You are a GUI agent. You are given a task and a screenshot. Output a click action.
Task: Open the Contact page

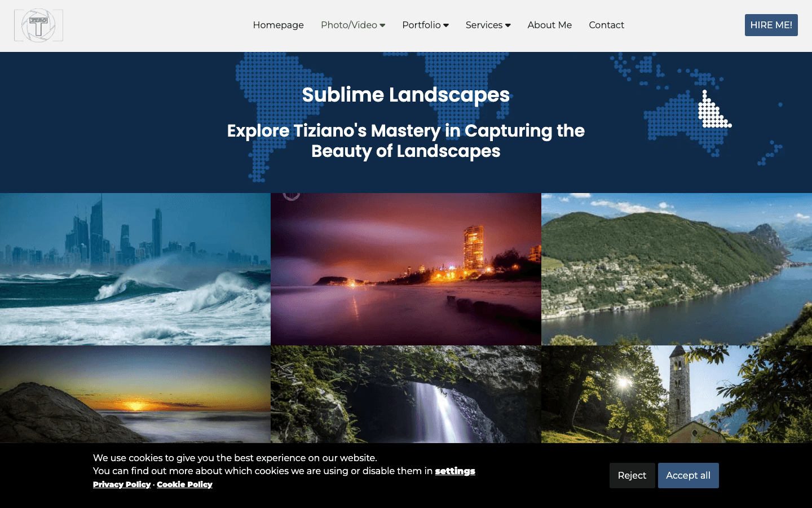coord(606,25)
